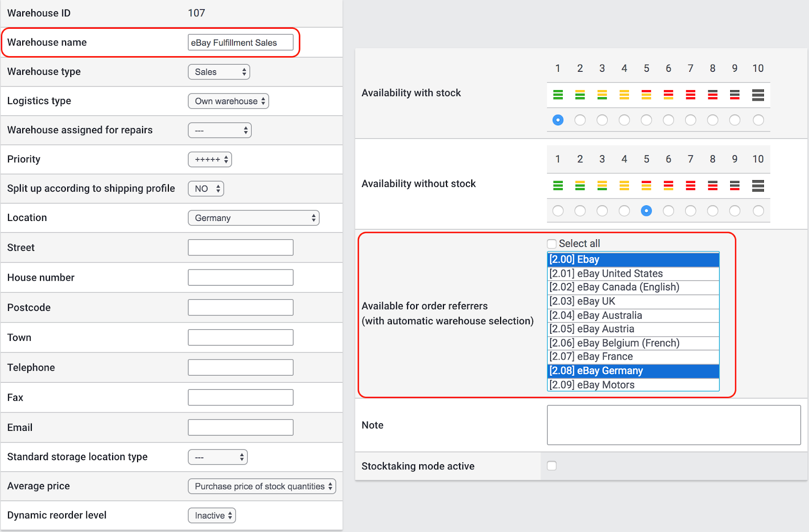Open the Logistics type dropdown
Image resolution: width=809 pixels, height=532 pixels.
pos(228,101)
